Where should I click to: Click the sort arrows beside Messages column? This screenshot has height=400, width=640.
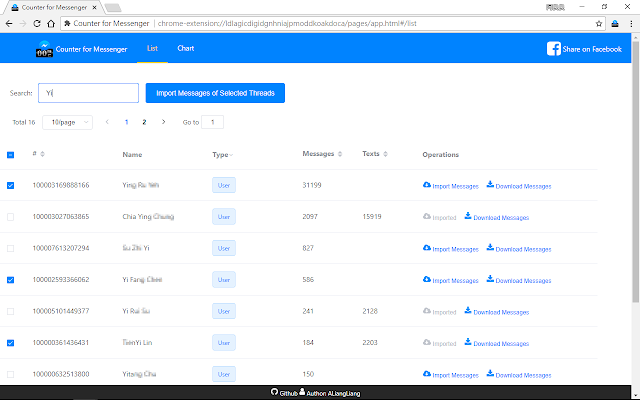(x=341, y=154)
